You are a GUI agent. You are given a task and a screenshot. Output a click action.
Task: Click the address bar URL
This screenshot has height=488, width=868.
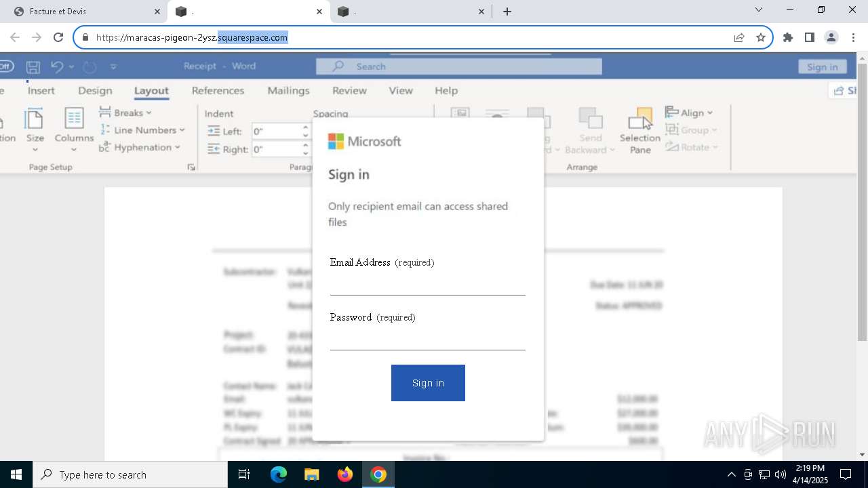[192, 37]
